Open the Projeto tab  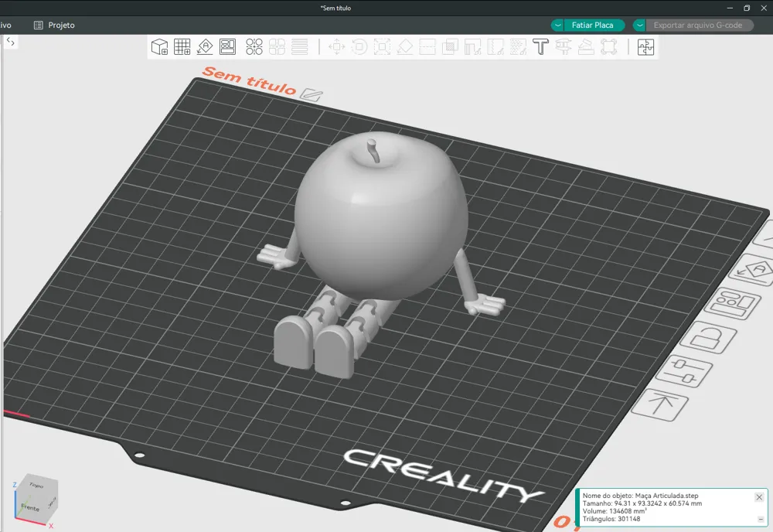click(54, 26)
